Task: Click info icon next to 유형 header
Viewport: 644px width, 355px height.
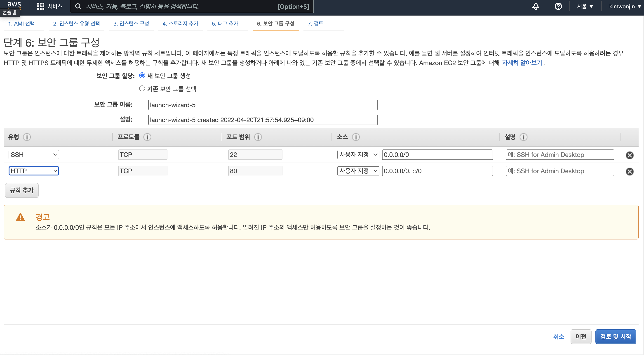Action: (x=27, y=137)
